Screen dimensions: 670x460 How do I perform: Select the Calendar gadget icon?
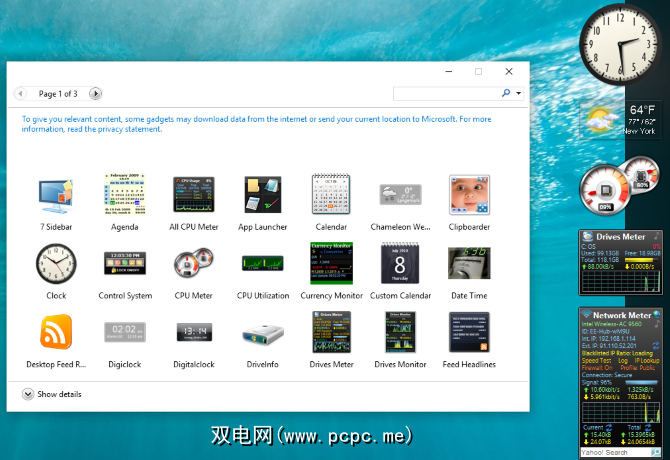331,195
